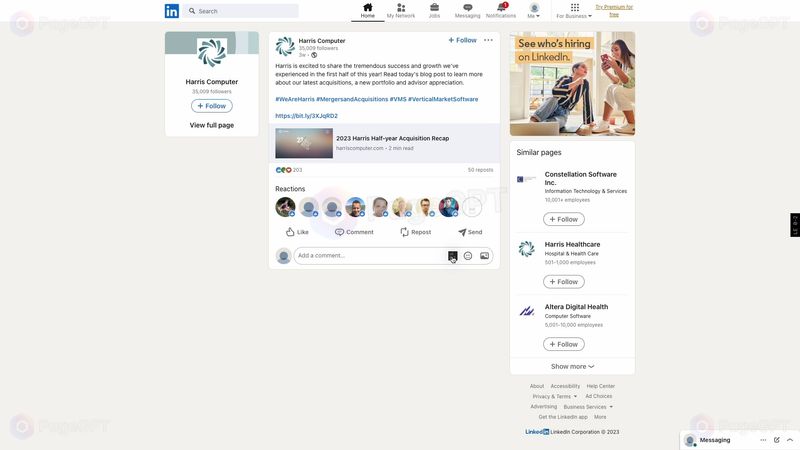Viewport: 800px width, 450px height.
Task: Open 2023 Harris Half-year Acquisition Recap article
Action: point(392,138)
